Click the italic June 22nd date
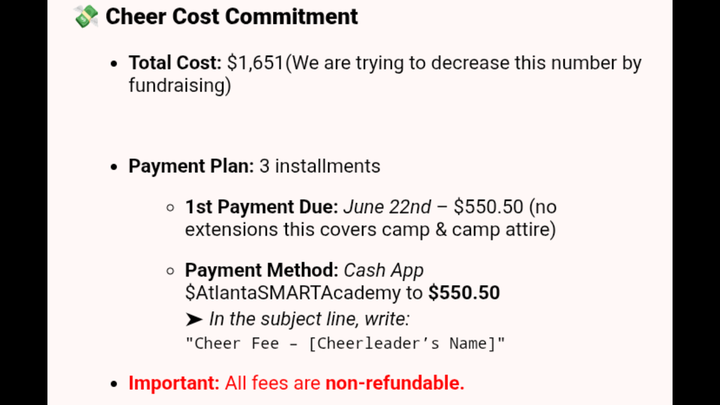Image resolution: width=720 pixels, height=405 pixels. pyautogui.click(x=387, y=207)
